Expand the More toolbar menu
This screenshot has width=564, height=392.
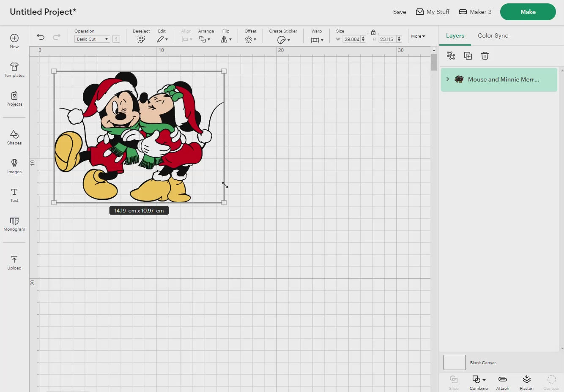click(x=418, y=36)
